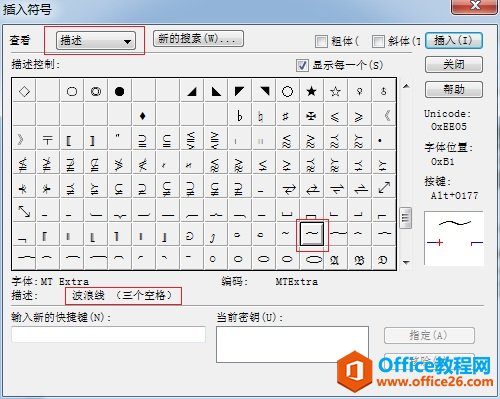Click the 当前密钥(U) list box
Screen dimensions: 500x399
coord(292,344)
